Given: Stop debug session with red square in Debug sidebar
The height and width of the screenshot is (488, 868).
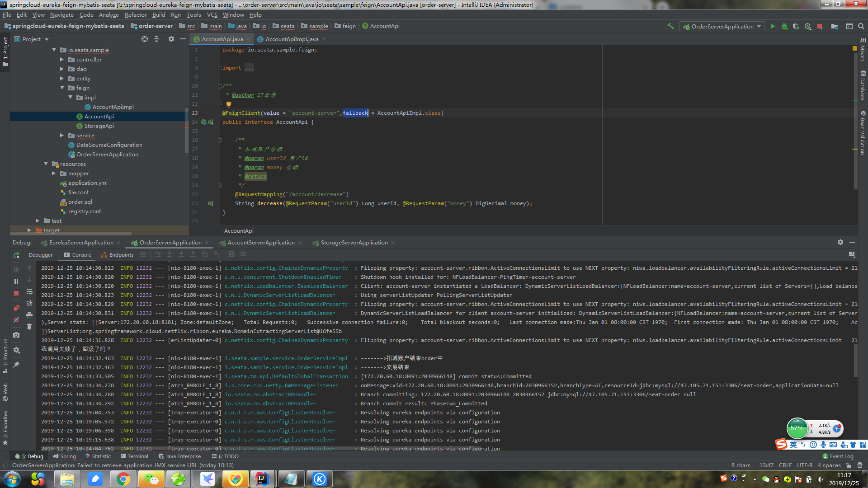Looking at the screenshot, I should point(16,293).
